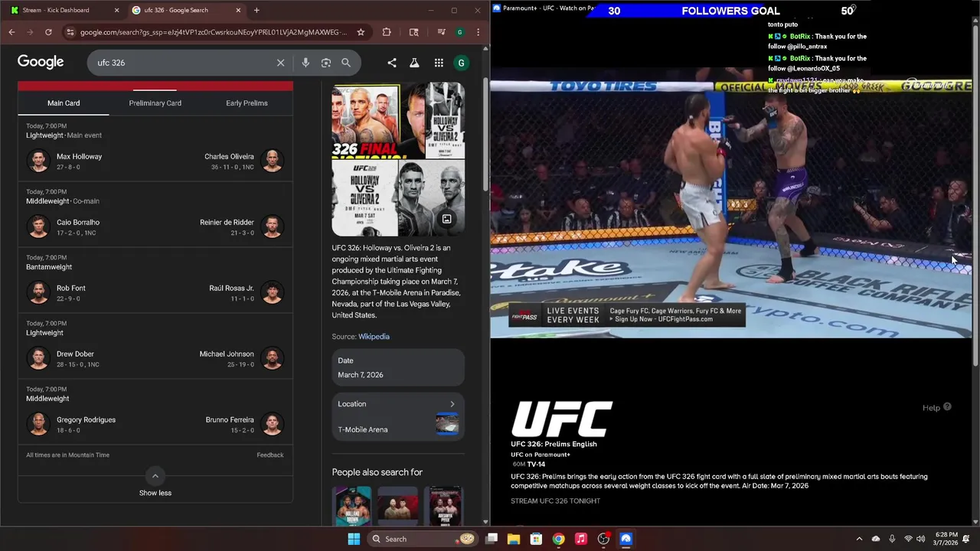Open Charles Oliveira fighter entry
980x551 pixels.
pyautogui.click(x=229, y=156)
